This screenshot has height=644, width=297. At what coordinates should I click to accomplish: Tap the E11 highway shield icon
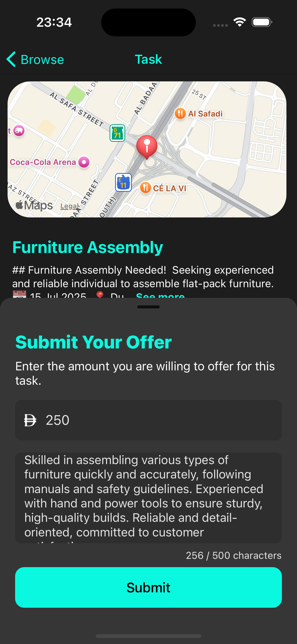tap(123, 182)
